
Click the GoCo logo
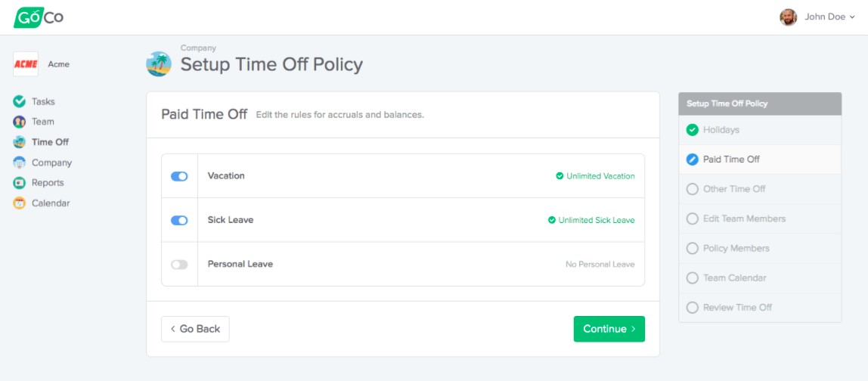click(x=39, y=17)
